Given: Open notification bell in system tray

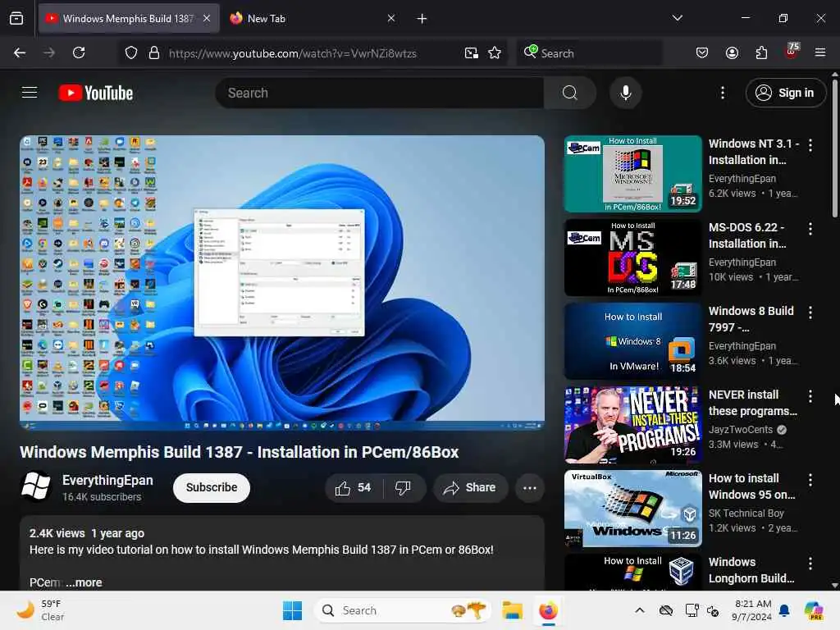Looking at the screenshot, I should (x=784, y=610).
